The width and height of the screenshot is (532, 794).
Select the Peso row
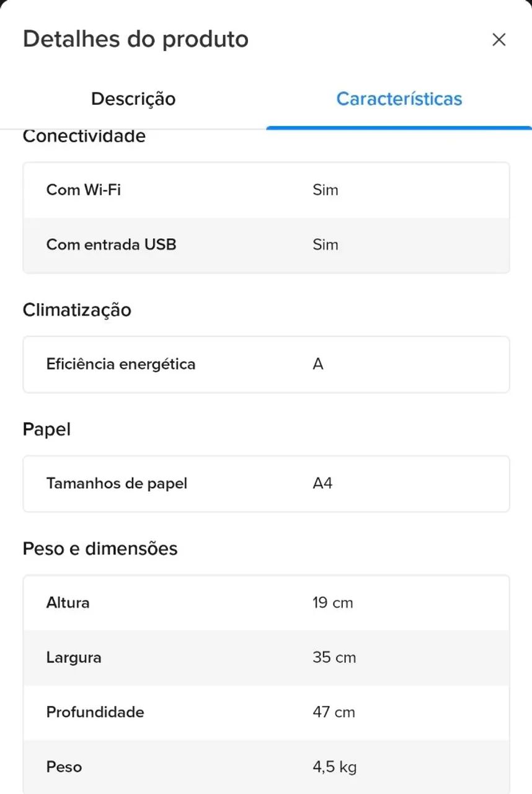pyautogui.click(x=266, y=767)
